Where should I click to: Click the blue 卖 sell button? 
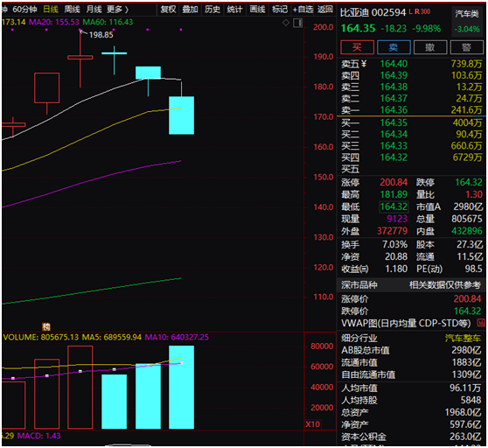[394, 47]
